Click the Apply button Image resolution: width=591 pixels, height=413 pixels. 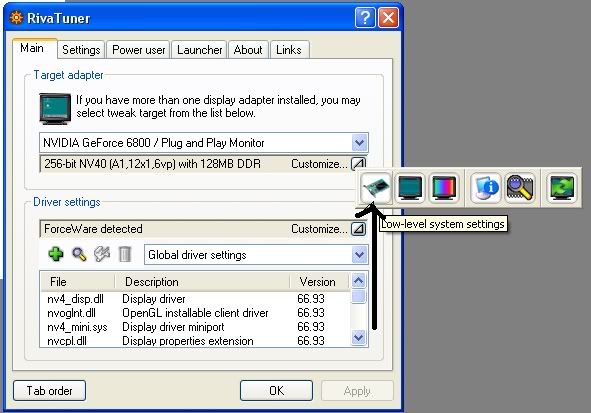(x=357, y=390)
